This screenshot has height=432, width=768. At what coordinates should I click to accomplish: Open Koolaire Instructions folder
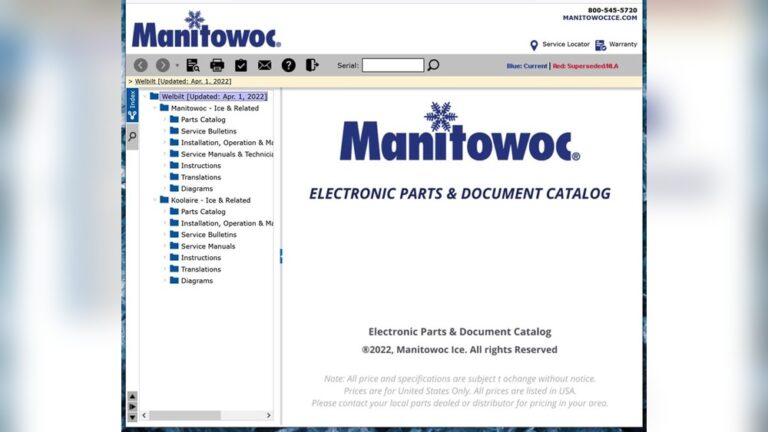tap(201, 258)
